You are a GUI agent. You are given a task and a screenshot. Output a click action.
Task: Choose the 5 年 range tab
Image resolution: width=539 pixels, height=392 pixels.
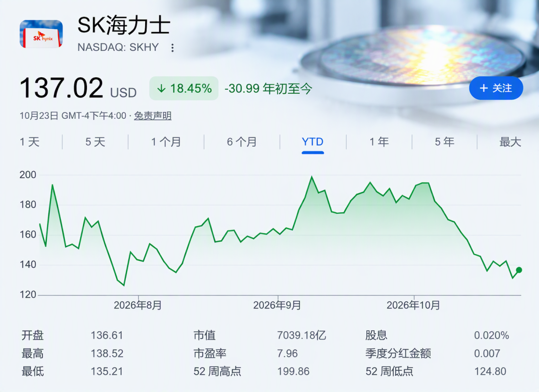(x=445, y=142)
